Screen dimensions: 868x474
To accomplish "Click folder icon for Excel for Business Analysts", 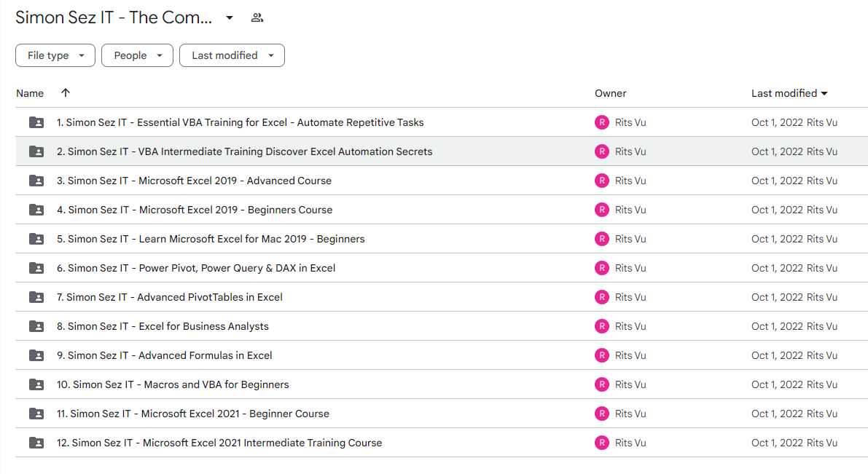I will click(36, 326).
